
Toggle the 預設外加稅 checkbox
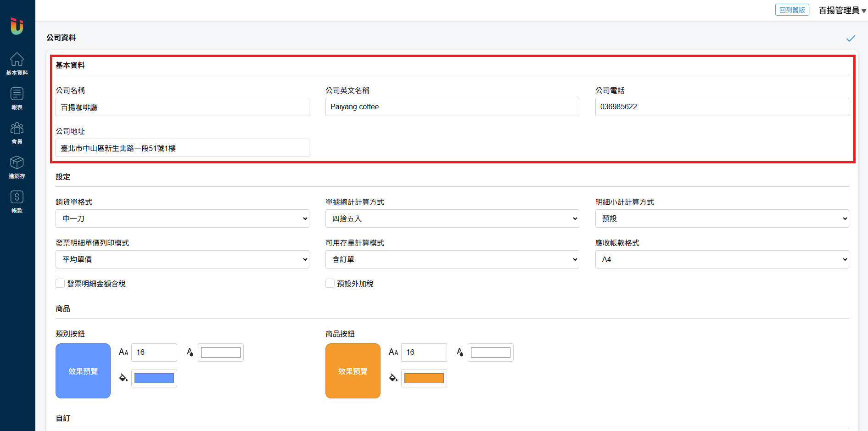pyautogui.click(x=330, y=284)
